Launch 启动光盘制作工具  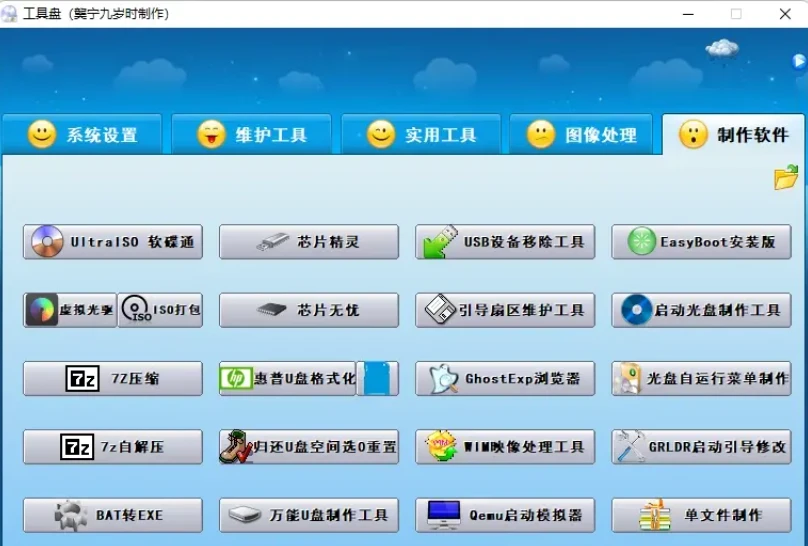(x=701, y=310)
